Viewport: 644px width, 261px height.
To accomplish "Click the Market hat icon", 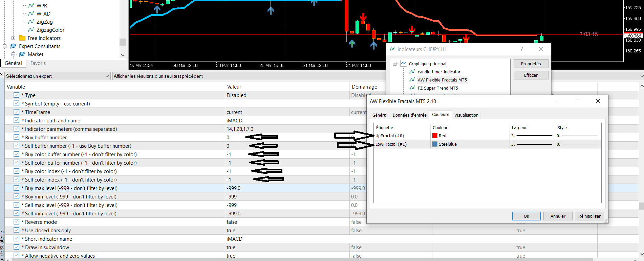I will (22, 54).
